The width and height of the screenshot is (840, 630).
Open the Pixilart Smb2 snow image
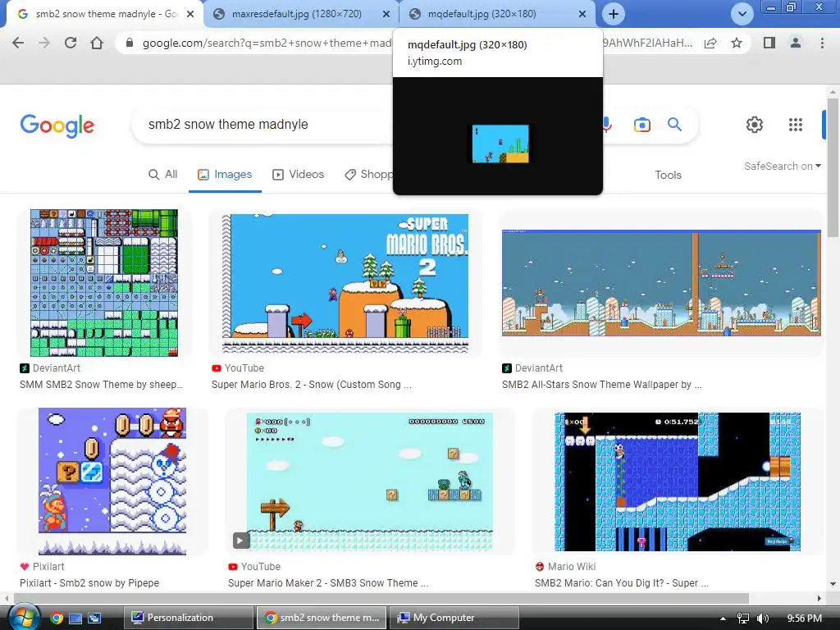[x=112, y=481]
